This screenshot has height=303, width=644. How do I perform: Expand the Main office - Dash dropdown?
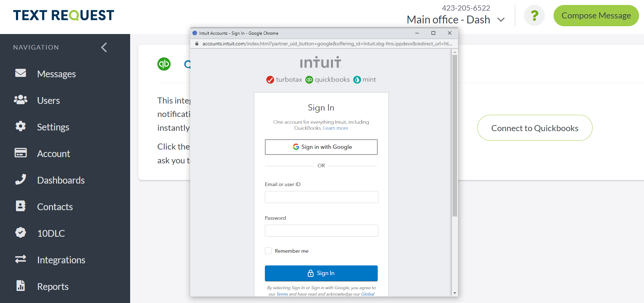coord(501,20)
